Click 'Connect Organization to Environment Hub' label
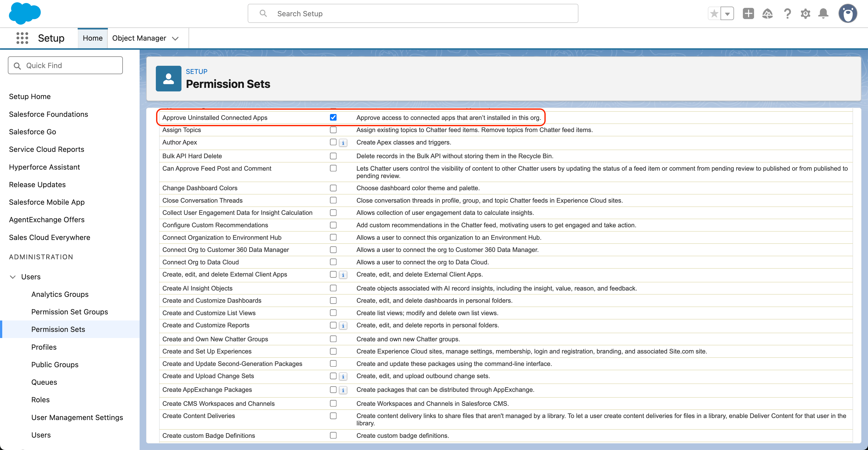Viewport: 868px width, 450px height. pyautogui.click(x=222, y=238)
